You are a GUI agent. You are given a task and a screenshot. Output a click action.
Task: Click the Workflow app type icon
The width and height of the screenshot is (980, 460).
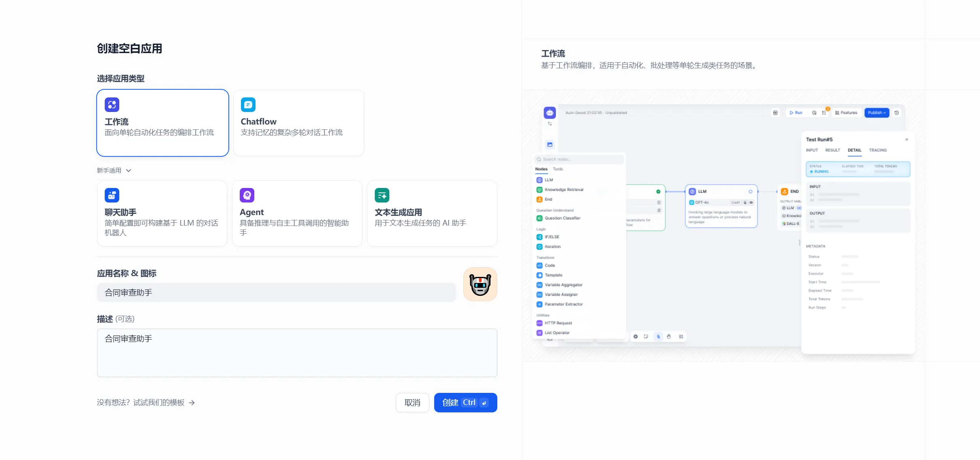[112, 105]
